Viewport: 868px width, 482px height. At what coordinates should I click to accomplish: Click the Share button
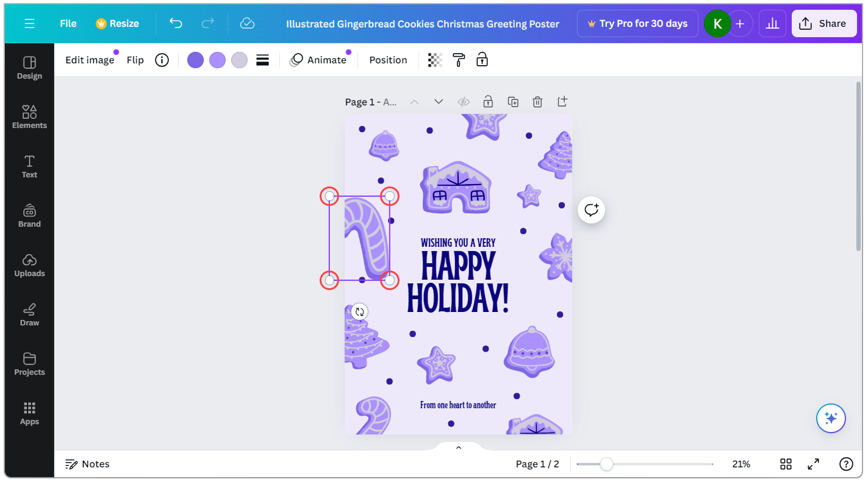pos(823,23)
